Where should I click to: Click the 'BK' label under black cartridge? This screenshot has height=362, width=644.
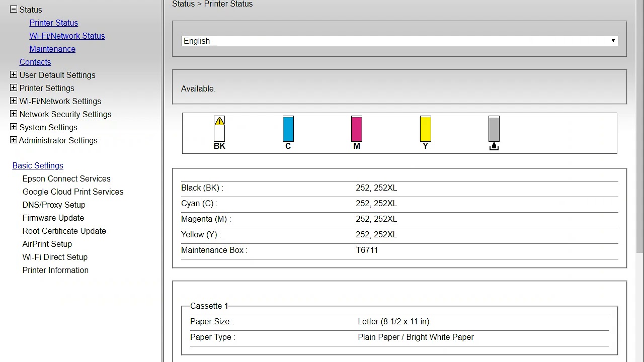click(x=219, y=146)
